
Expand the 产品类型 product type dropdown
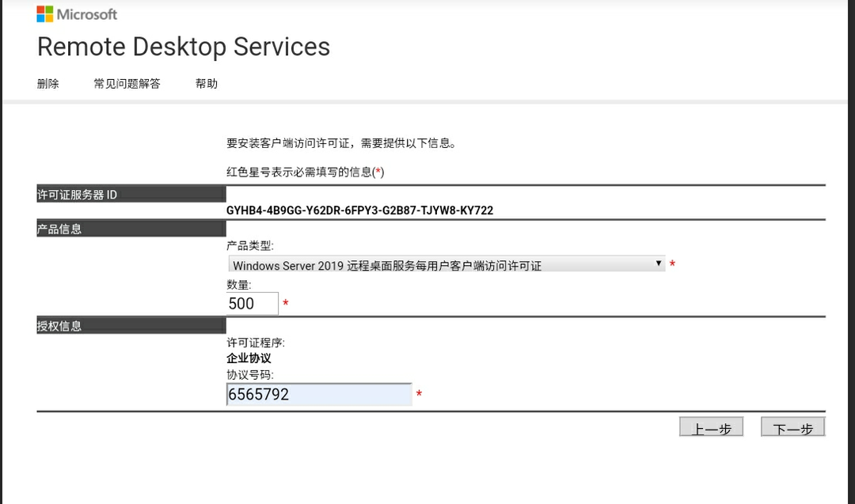point(446,264)
